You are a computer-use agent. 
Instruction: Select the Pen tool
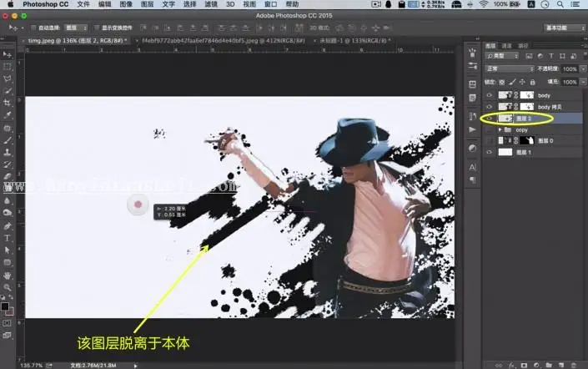8,226
